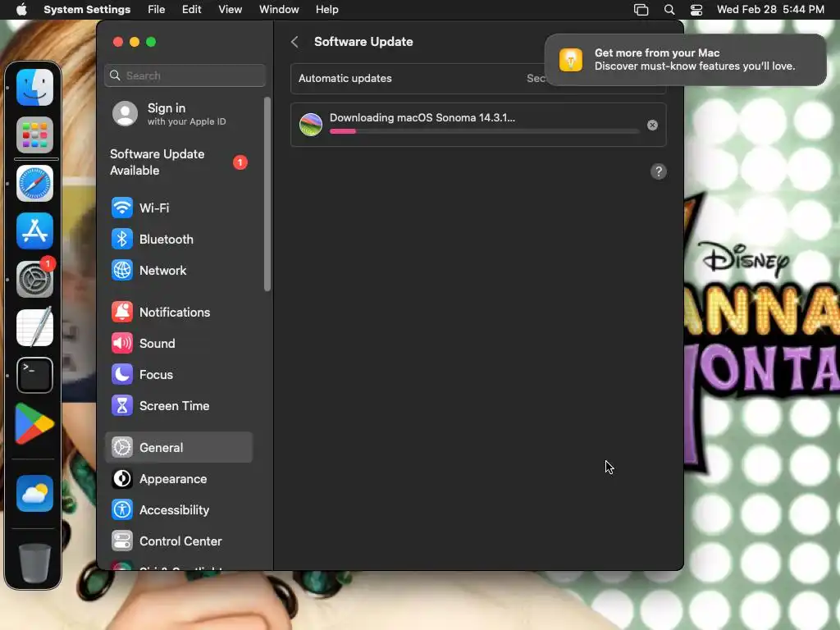Viewport: 840px width, 630px height.
Task: Select General in the sidebar
Action: (x=179, y=447)
